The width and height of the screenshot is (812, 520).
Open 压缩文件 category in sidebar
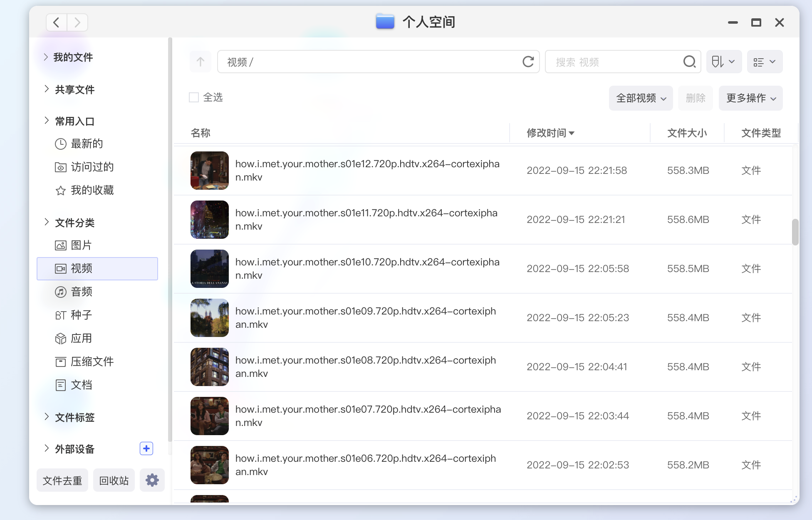[x=92, y=362]
